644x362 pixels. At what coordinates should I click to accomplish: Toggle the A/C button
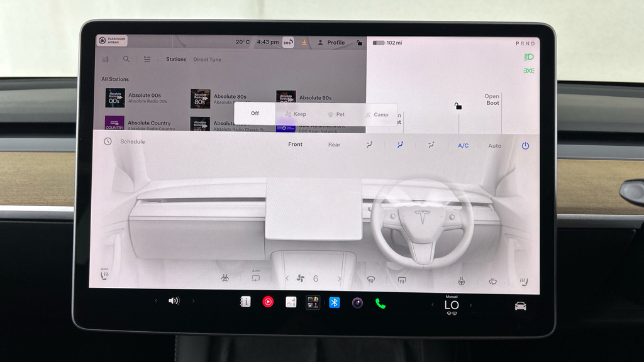click(464, 145)
